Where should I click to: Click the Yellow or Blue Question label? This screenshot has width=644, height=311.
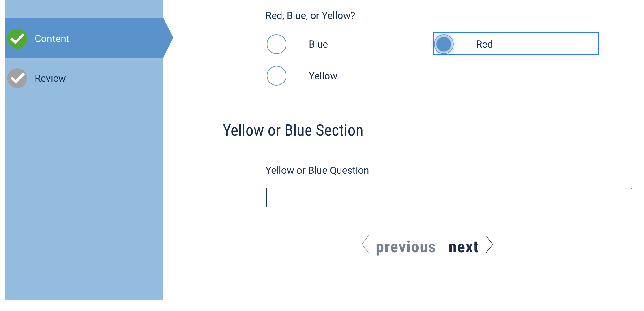pyautogui.click(x=317, y=170)
